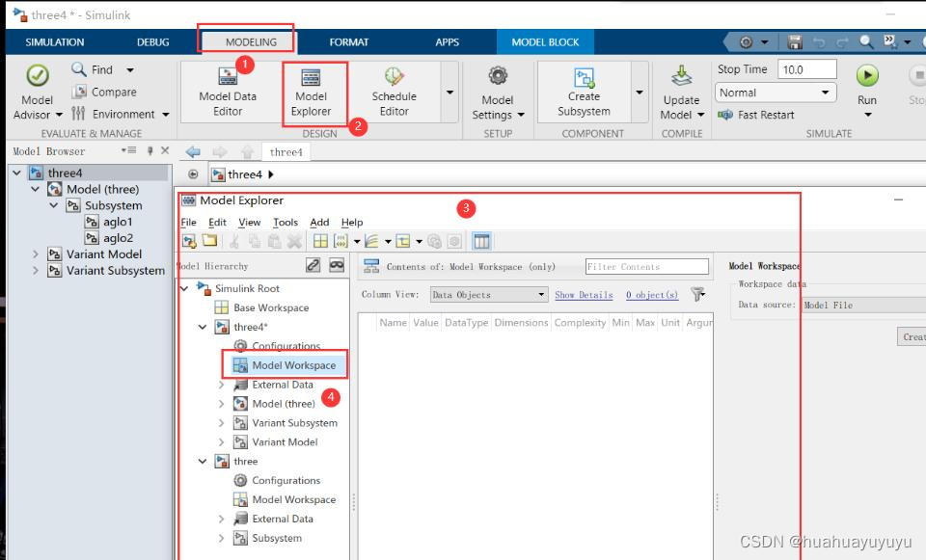Click Show Details link

tap(584, 295)
